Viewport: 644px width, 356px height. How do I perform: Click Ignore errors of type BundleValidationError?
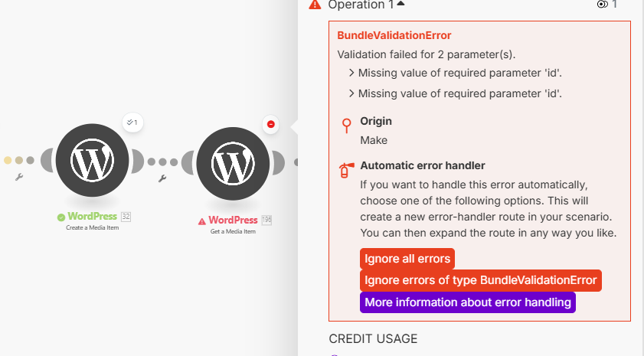tap(480, 280)
